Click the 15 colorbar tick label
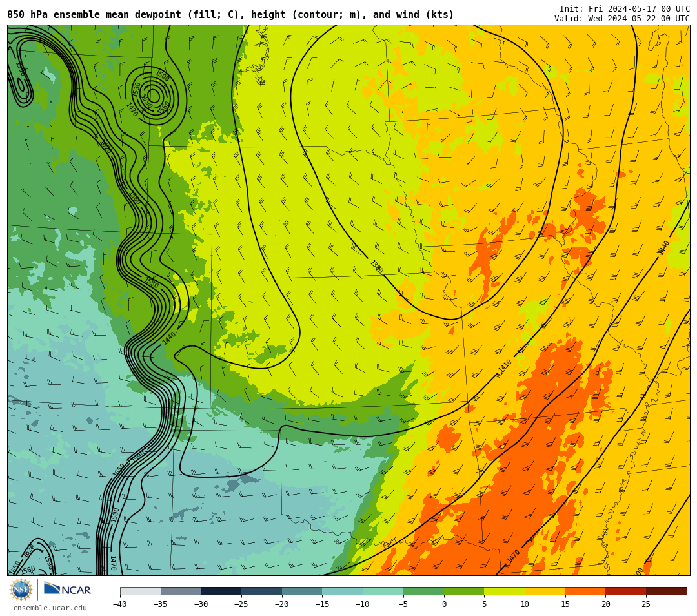This screenshot has width=697, height=616. point(565,604)
